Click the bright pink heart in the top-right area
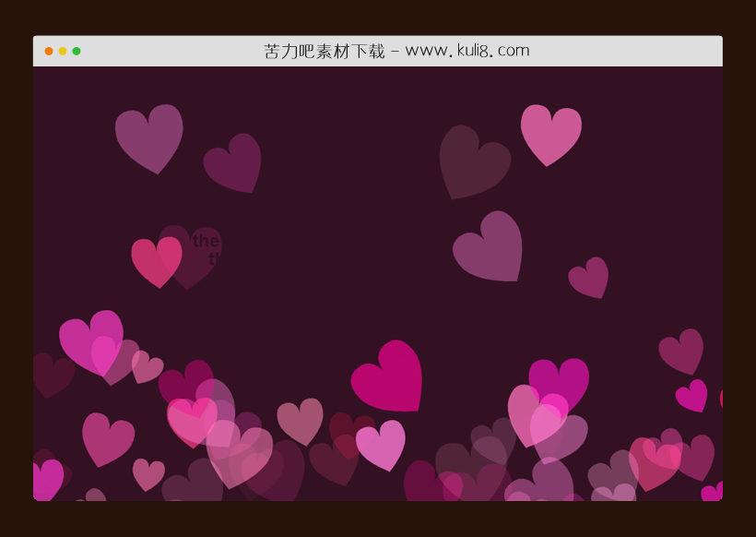 pyautogui.click(x=550, y=131)
